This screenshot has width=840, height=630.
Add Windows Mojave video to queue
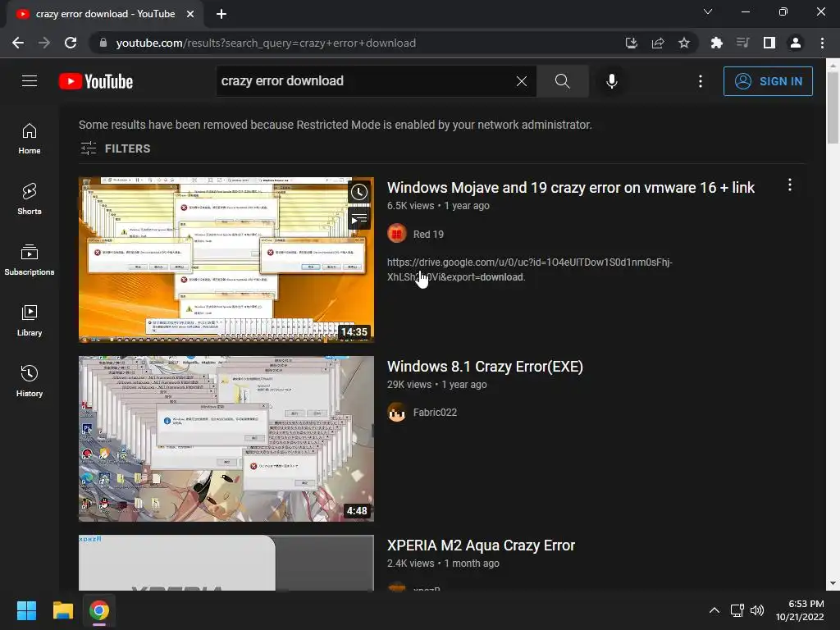click(x=359, y=218)
